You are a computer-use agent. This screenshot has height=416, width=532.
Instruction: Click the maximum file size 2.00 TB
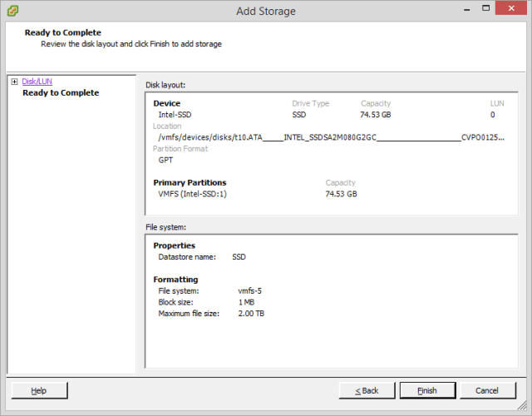coord(251,314)
